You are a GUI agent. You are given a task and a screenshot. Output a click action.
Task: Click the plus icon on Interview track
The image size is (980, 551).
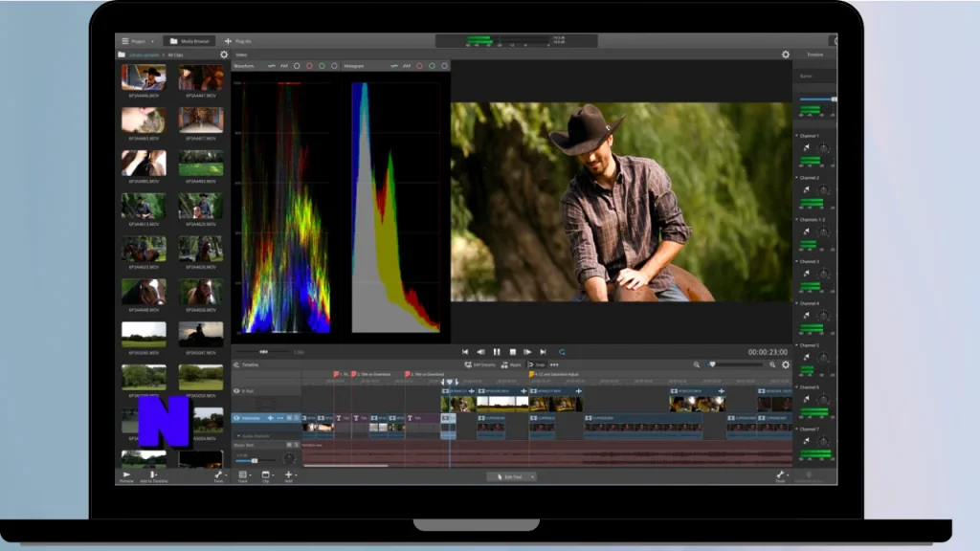(x=271, y=418)
